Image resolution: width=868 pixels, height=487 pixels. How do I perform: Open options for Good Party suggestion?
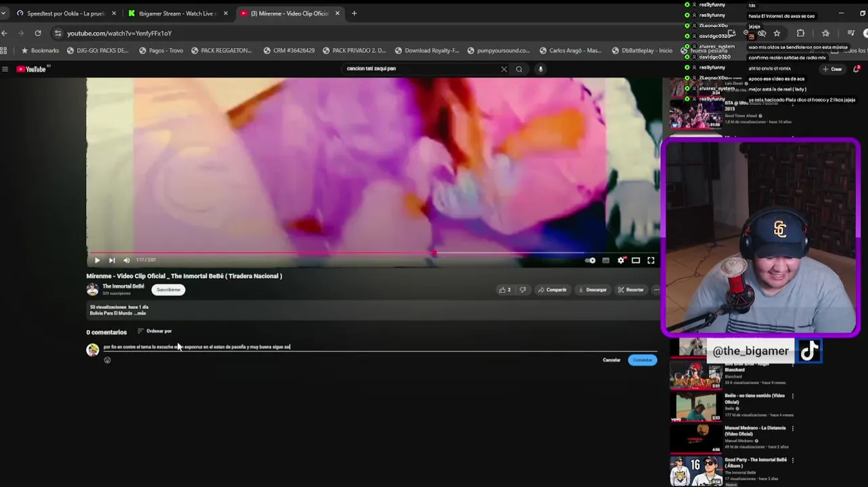pos(792,461)
